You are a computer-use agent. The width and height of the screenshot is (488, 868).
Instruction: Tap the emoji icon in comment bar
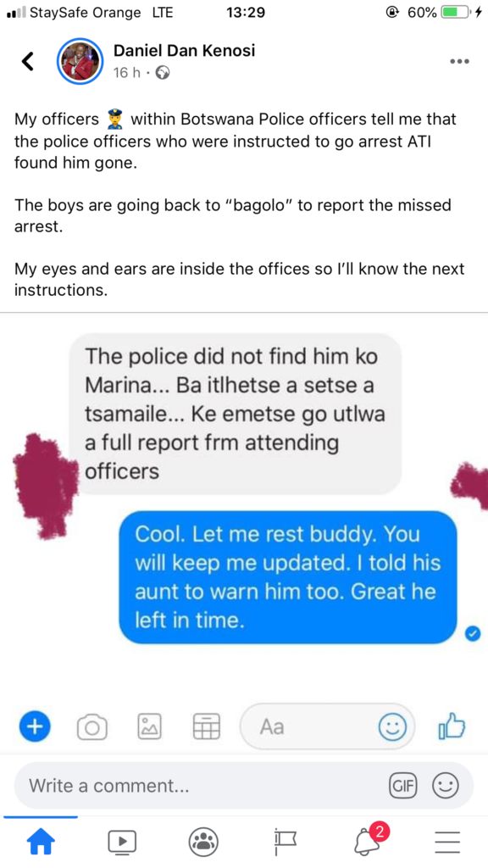point(446,786)
